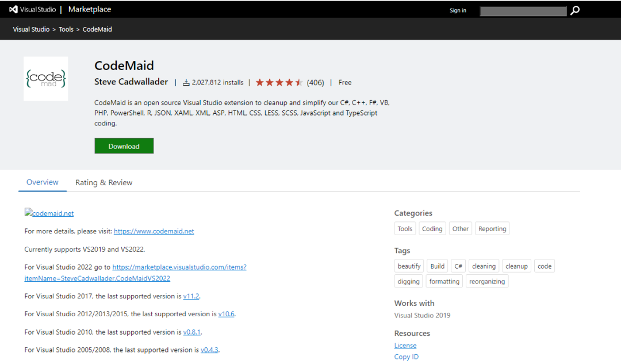Click the codemaid.net image thumbnail link
621x364 pixels.
coord(49,212)
